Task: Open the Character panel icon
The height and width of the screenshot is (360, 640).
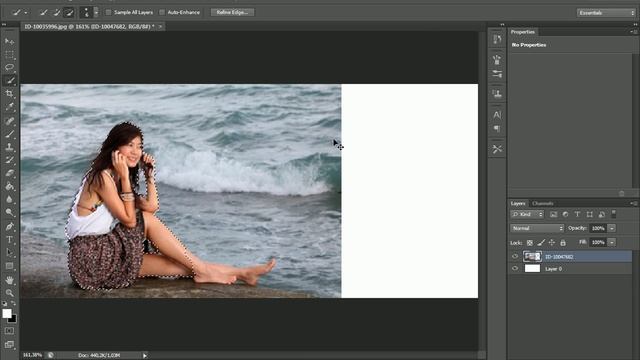Action: point(497,115)
